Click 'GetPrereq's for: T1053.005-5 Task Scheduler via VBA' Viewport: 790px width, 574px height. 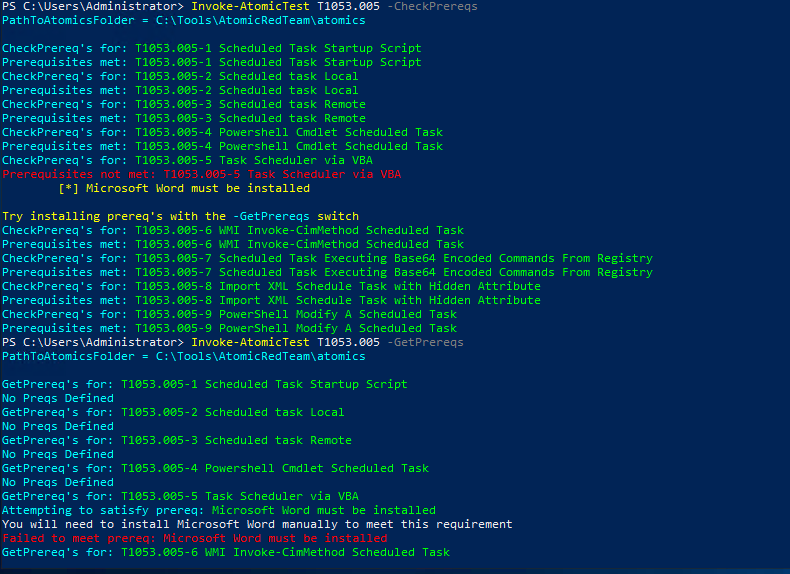pyautogui.click(x=180, y=496)
